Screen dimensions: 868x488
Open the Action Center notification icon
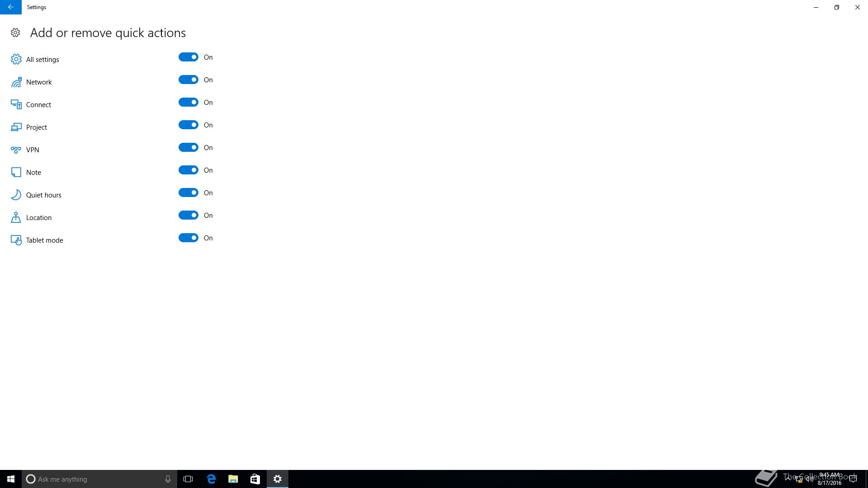click(853, 479)
